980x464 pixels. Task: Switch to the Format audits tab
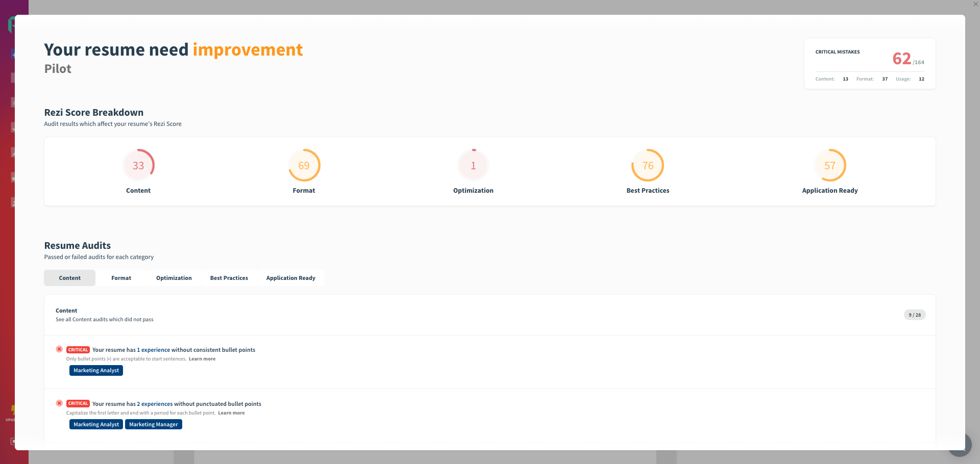[121, 278]
